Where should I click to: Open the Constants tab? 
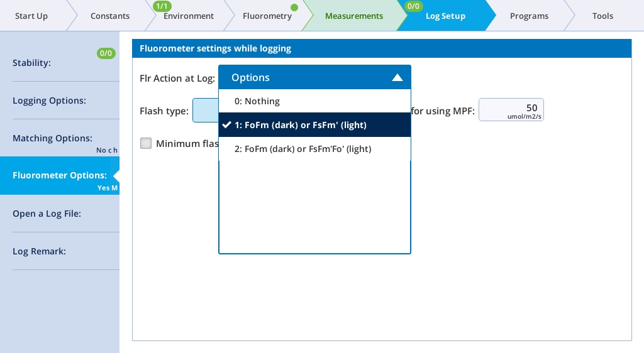pos(110,16)
